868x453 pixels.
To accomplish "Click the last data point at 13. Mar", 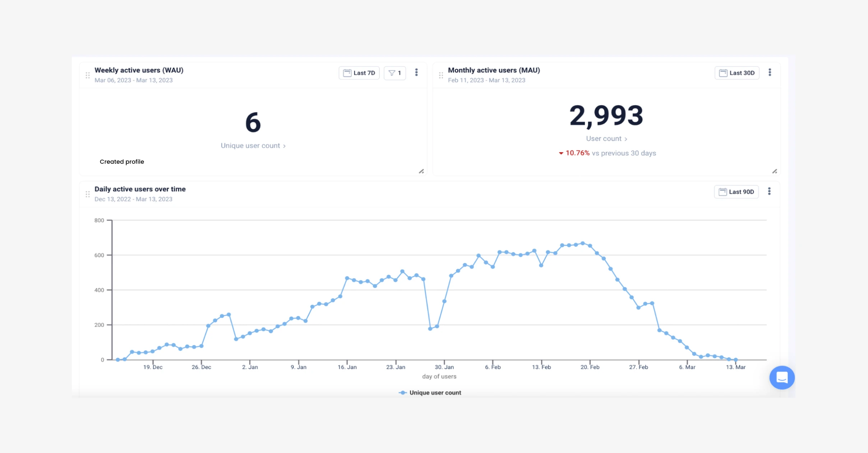I will 735,359.
